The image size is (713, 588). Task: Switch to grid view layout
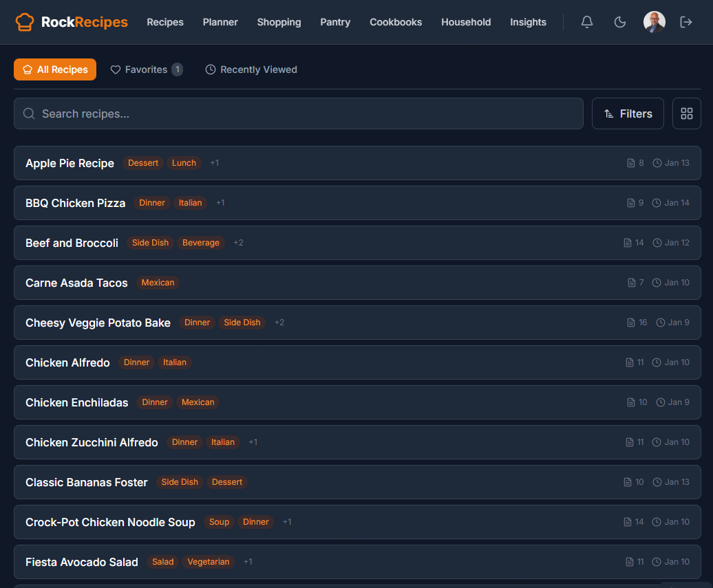[687, 113]
